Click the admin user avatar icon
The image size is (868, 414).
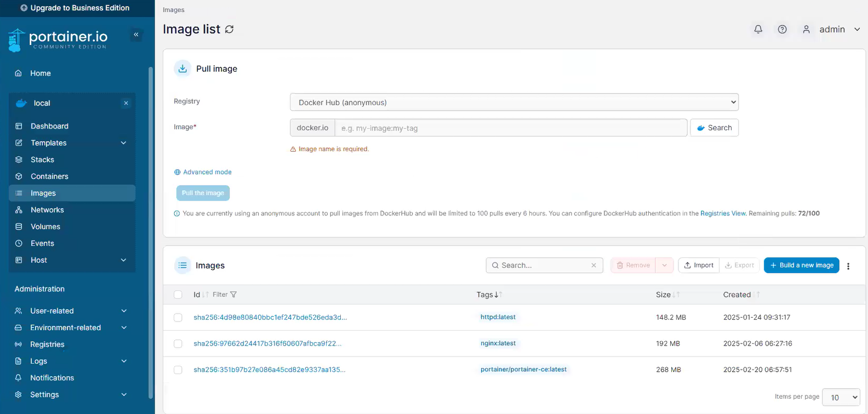coord(806,30)
